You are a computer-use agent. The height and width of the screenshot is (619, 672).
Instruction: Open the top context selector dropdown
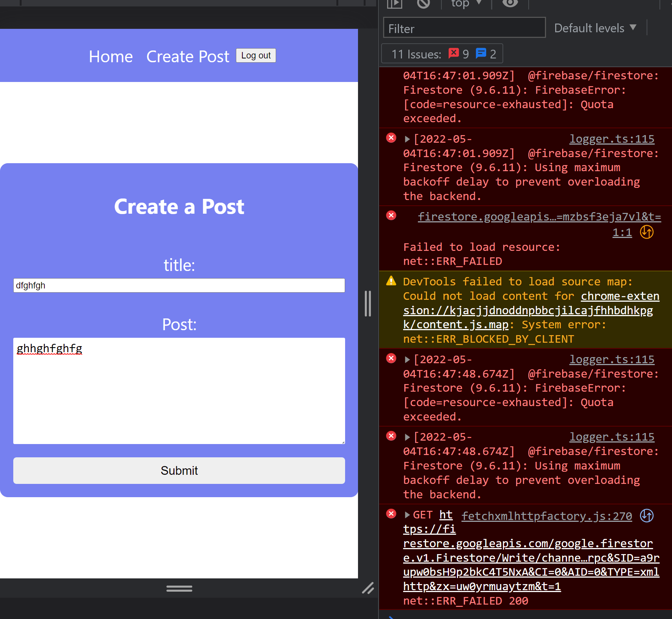point(466,4)
